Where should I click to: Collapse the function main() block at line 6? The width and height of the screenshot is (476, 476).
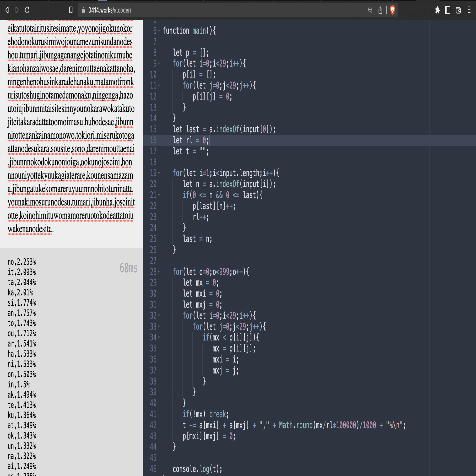point(159,31)
